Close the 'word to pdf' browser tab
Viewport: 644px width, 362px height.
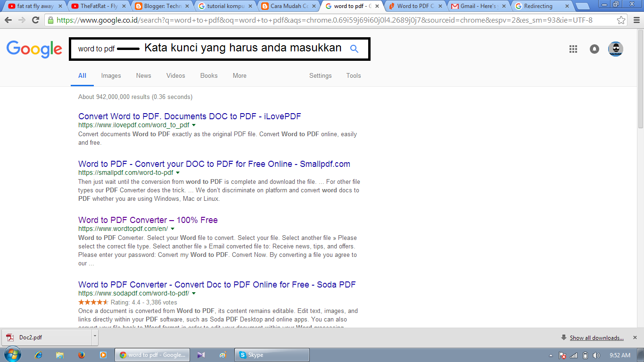377,7
